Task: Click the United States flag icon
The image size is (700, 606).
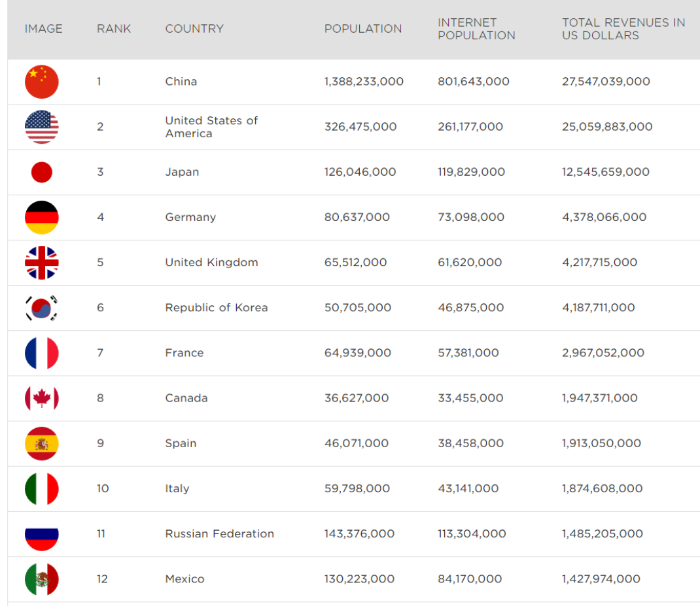Action: tap(42, 127)
